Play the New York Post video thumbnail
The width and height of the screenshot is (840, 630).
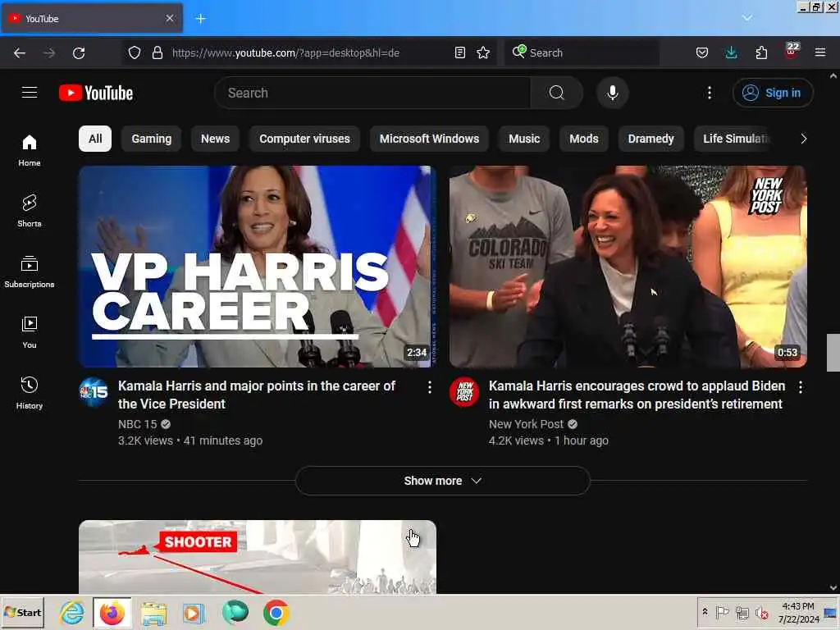coord(628,267)
